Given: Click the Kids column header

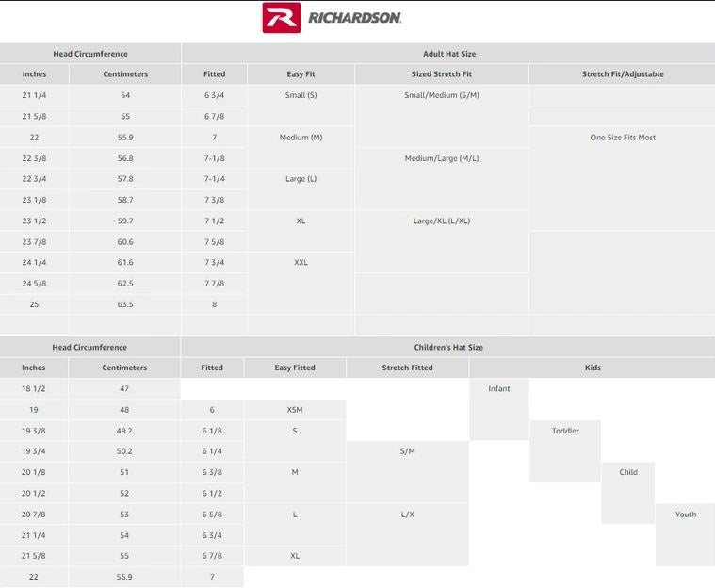Looking at the screenshot, I should coord(593,367).
